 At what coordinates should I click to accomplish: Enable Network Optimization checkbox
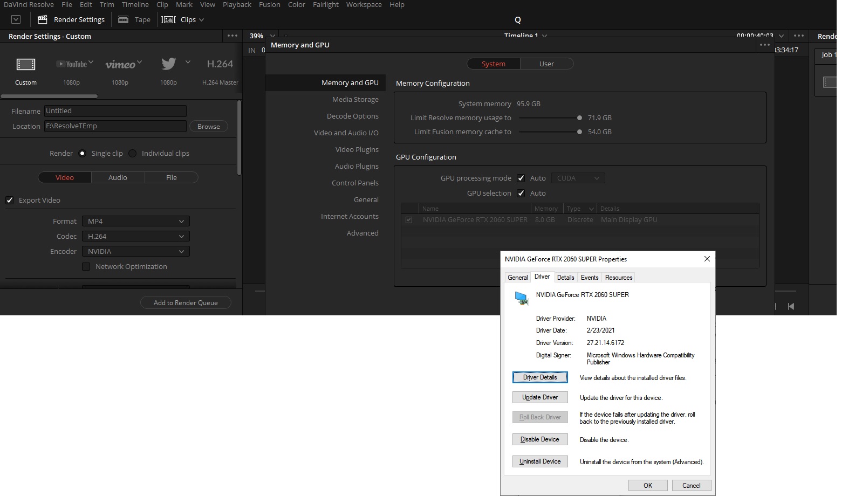tap(86, 266)
